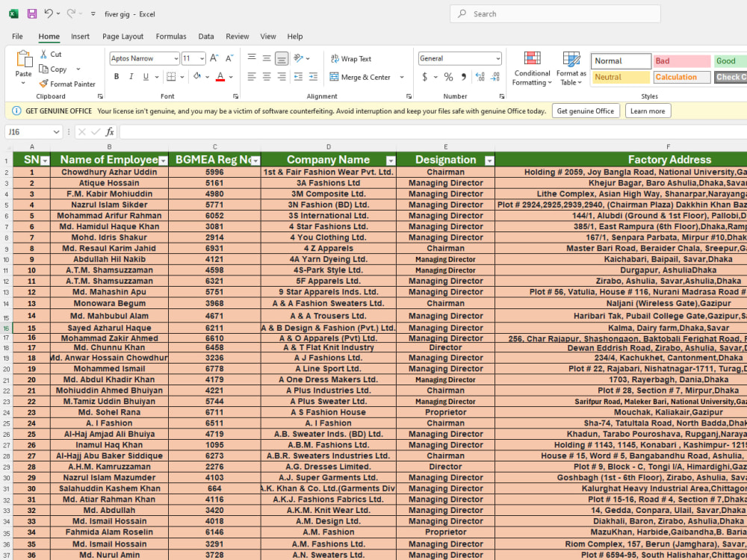Image resolution: width=747 pixels, height=560 pixels.
Task: Open the number format General dropdown
Action: [x=498, y=58]
